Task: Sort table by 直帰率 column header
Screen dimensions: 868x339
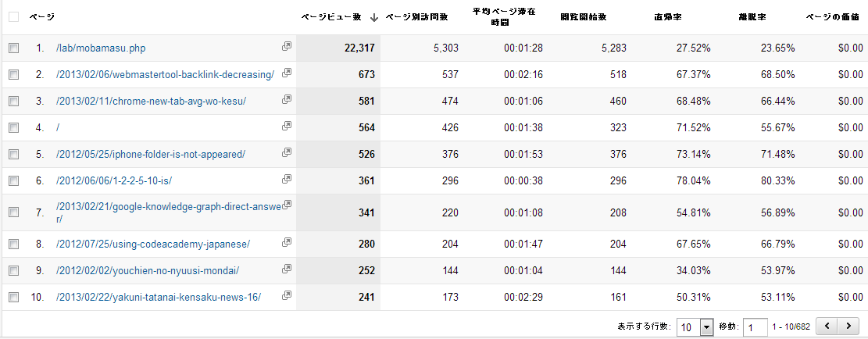Action: pos(667,17)
